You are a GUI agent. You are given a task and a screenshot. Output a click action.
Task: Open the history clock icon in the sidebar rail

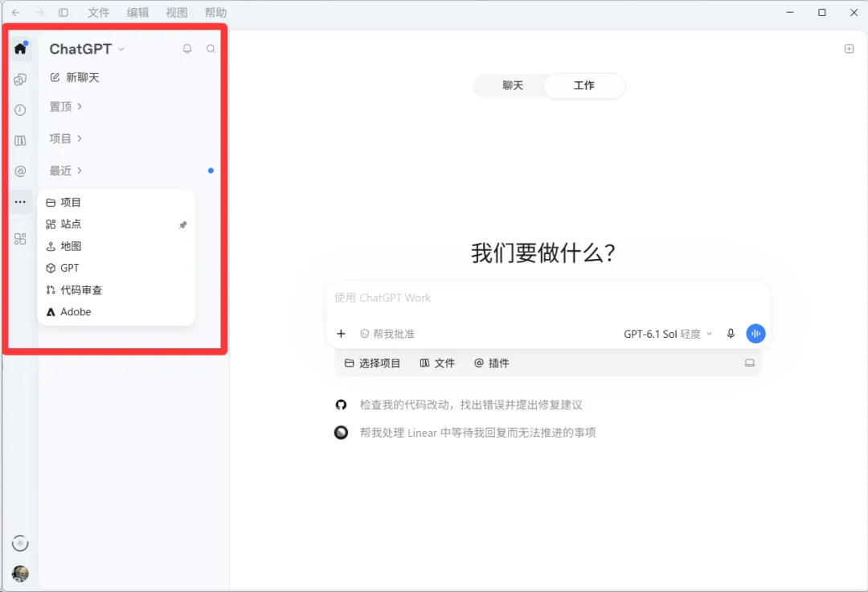tap(20, 110)
